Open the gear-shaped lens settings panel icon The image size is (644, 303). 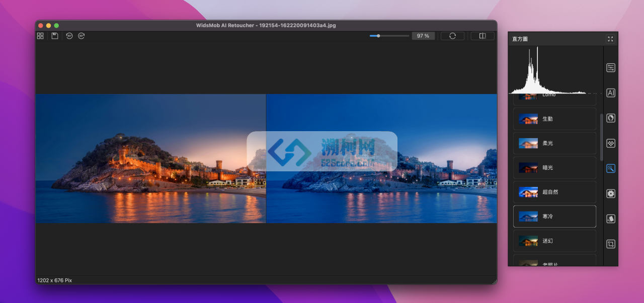click(611, 193)
